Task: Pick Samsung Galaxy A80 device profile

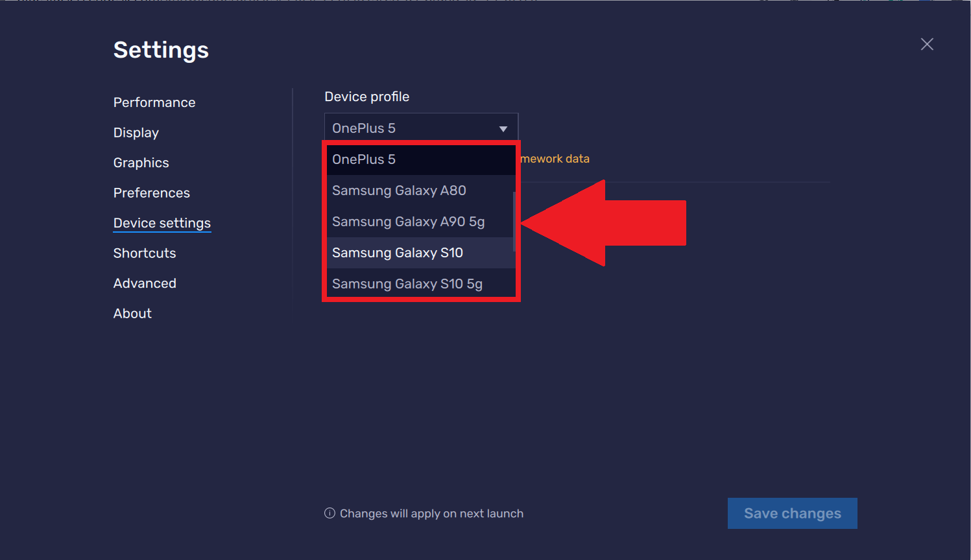Action: tap(421, 191)
